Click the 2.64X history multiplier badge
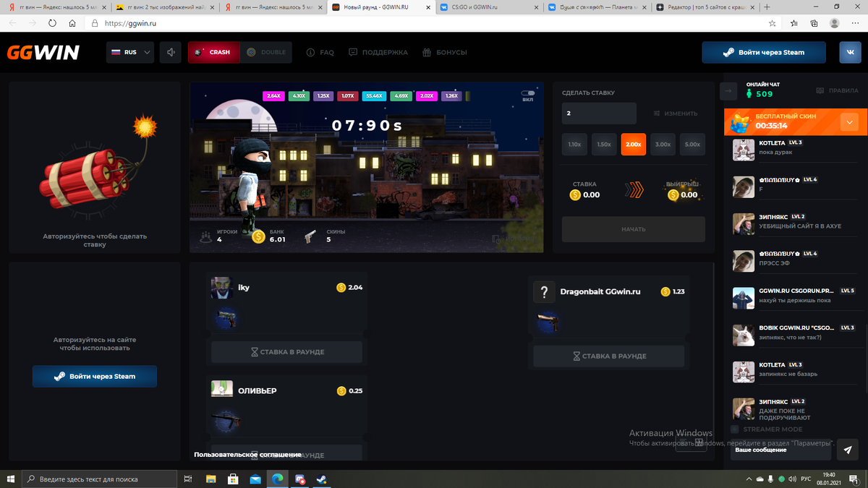868x488 pixels. point(273,95)
